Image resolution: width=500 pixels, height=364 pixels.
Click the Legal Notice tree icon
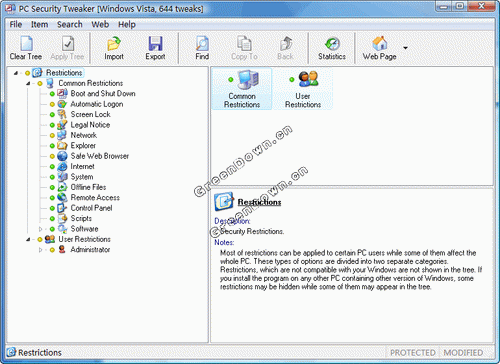[x=62, y=125]
